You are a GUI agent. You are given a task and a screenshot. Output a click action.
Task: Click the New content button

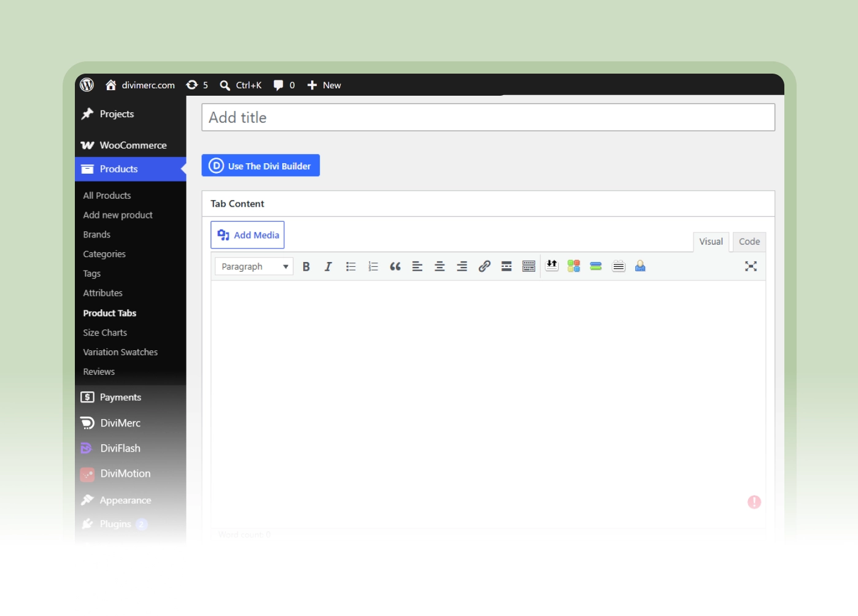(324, 85)
